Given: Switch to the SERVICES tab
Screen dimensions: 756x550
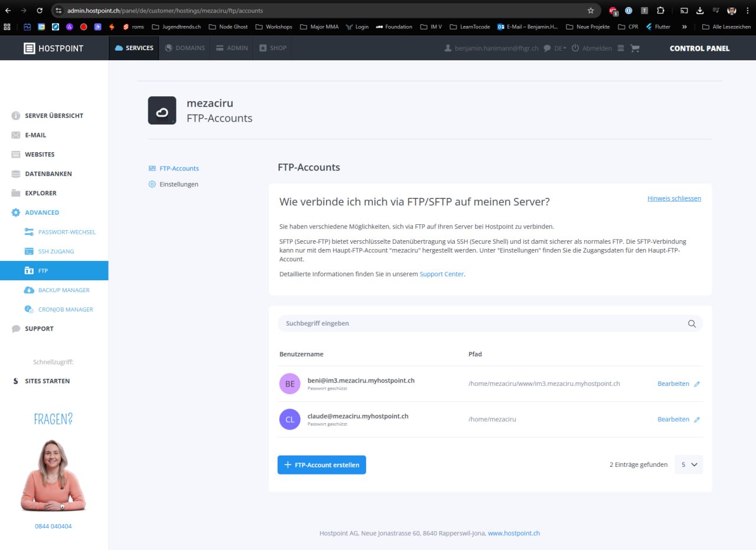Looking at the screenshot, I should coord(134,48).
